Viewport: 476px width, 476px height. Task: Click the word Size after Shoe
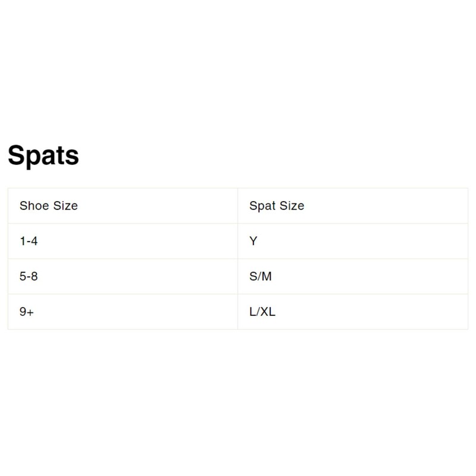click(65, 206)
